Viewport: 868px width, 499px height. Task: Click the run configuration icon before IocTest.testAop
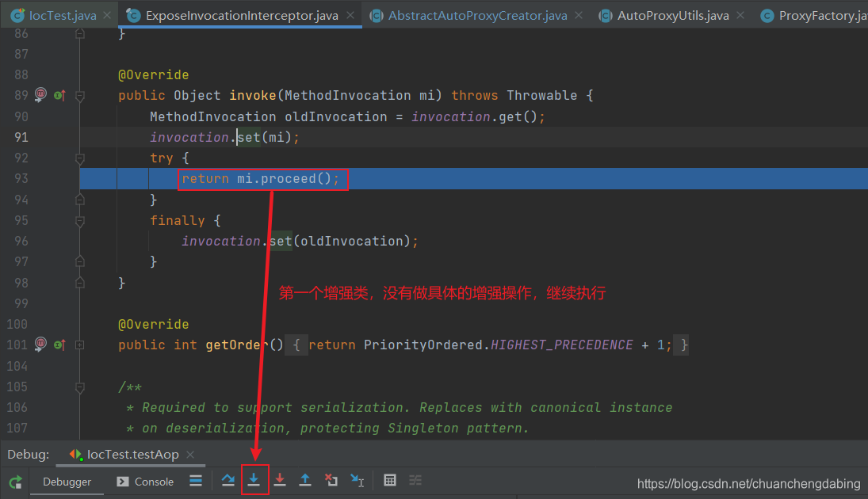76,455
